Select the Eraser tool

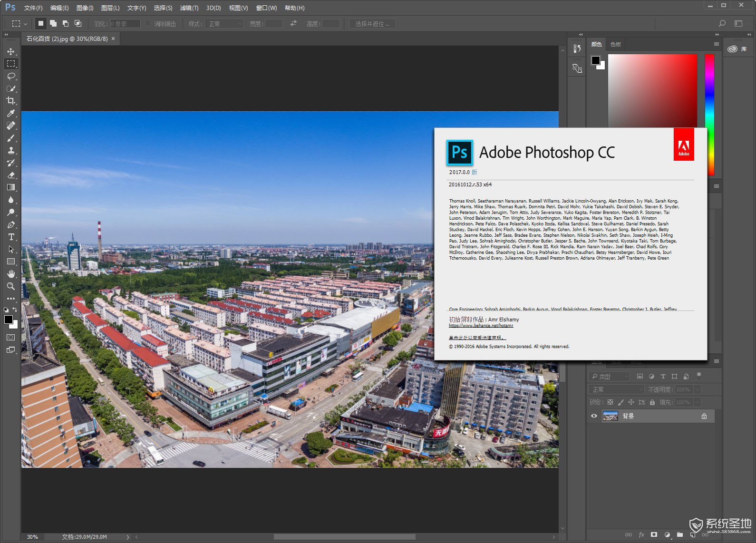11,175
